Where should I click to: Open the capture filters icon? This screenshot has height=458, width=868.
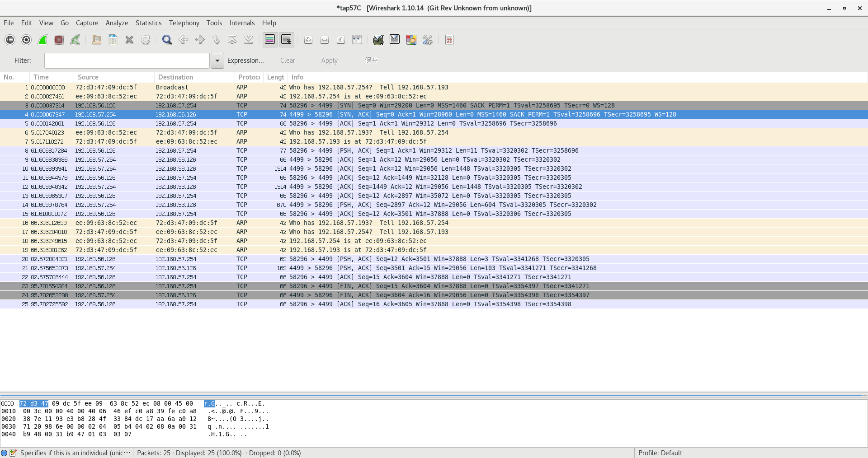click(378, 40)
